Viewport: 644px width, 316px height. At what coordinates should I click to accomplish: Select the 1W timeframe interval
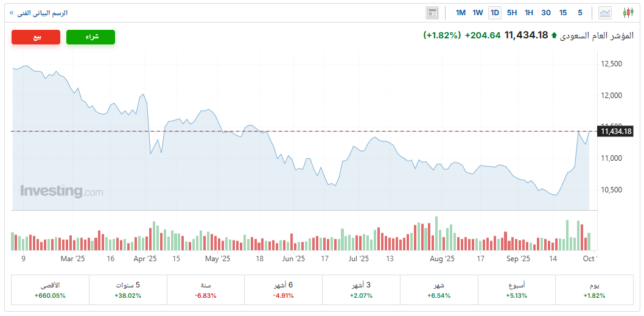478,13
